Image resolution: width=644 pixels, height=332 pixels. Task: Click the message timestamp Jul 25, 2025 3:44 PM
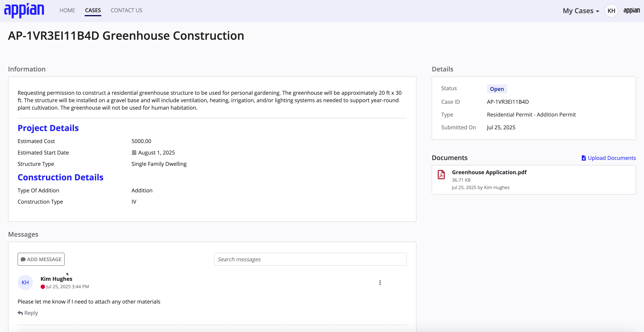(67, 287)
